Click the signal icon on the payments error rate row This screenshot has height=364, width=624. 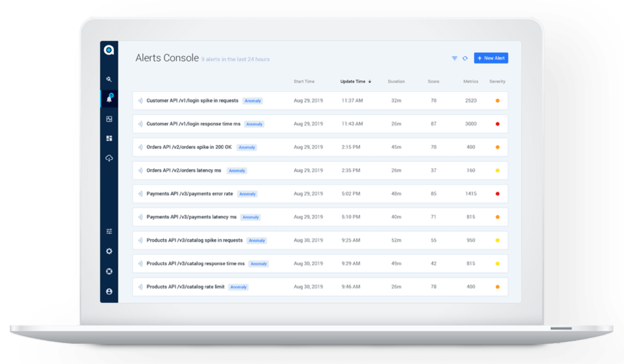pyautogui.click(x=140, y=194)
